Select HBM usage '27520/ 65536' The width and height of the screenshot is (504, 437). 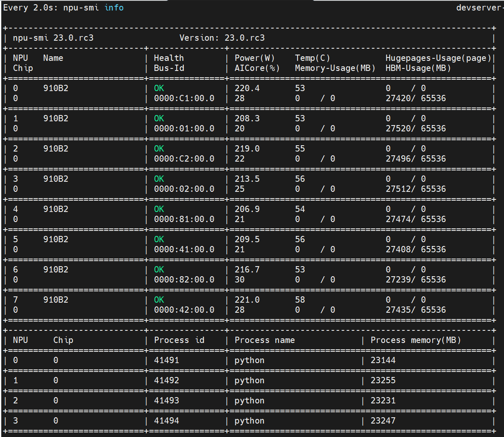click(x=416, y=128)
